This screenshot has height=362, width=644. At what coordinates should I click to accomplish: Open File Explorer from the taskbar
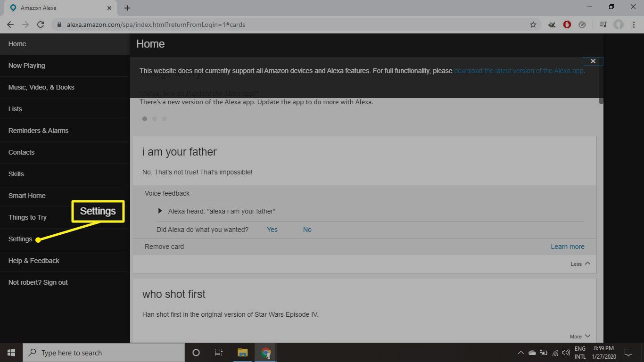(x=243, y=353)
